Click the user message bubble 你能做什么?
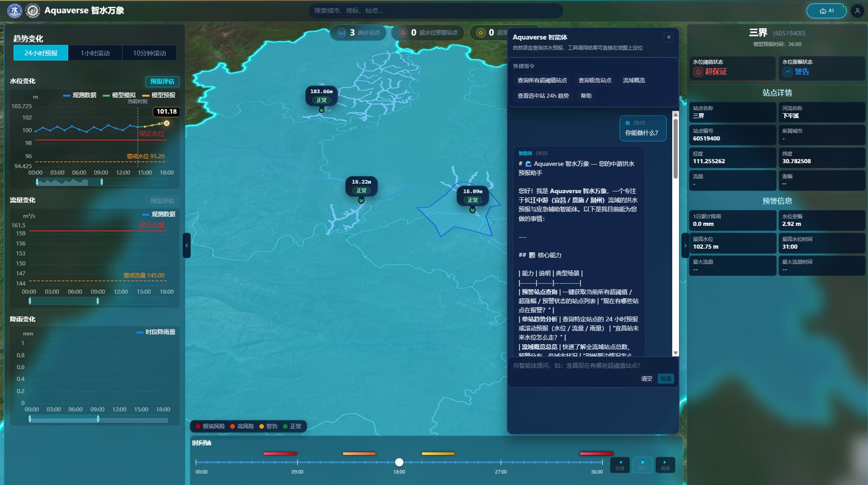868x485 pixels. 643,128
